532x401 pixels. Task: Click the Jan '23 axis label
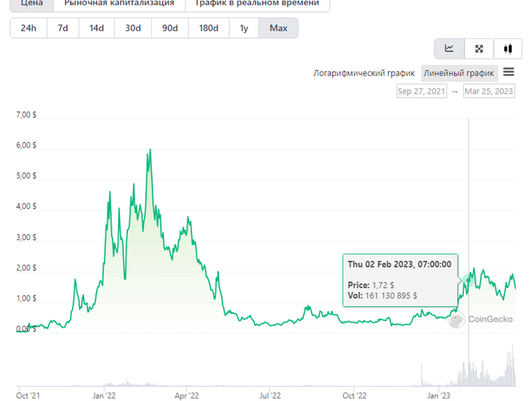tap(438, 396)
